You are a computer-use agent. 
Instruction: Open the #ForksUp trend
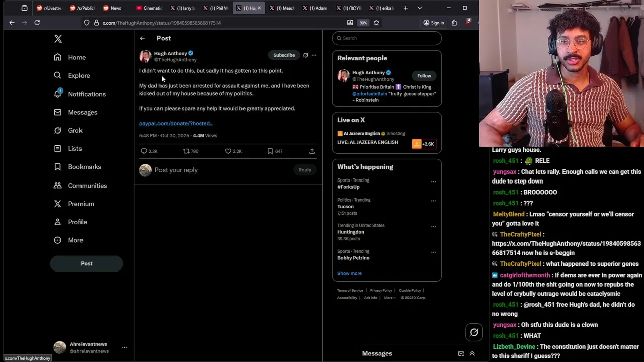point(348,187)
